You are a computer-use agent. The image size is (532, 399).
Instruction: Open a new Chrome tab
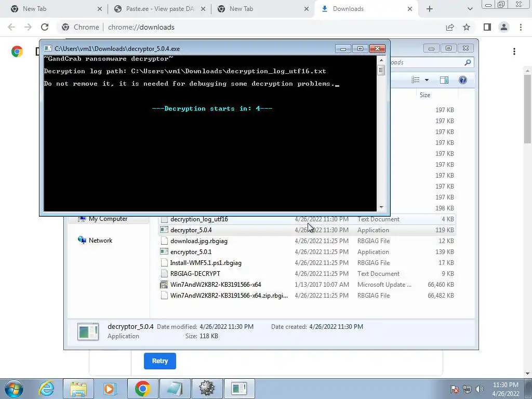tap(430, 9)
